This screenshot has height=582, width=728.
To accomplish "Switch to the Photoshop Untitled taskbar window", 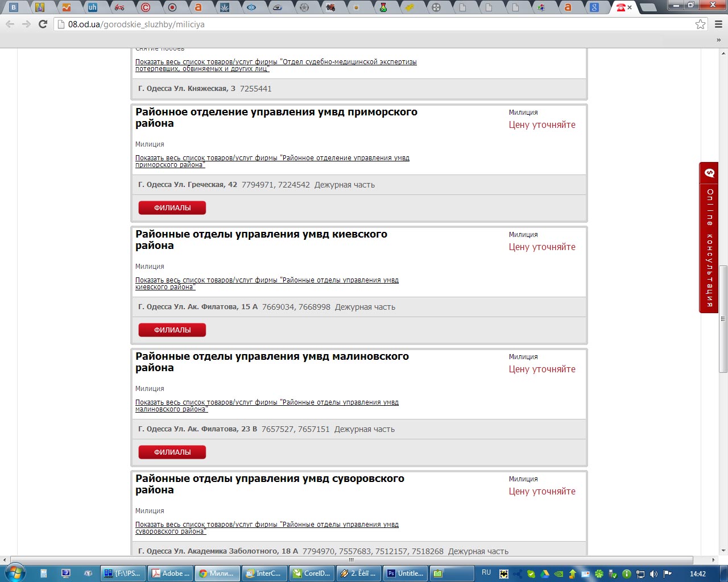I will [x=406, y=573].
